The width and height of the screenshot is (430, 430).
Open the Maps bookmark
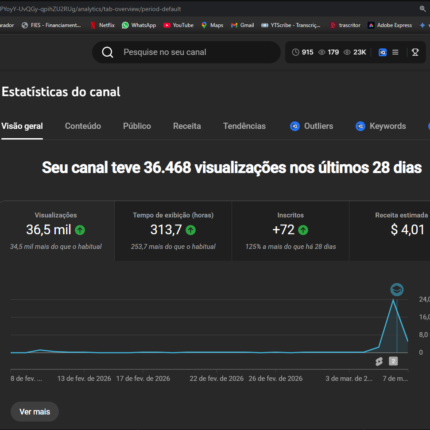click(x=212, y=25)
